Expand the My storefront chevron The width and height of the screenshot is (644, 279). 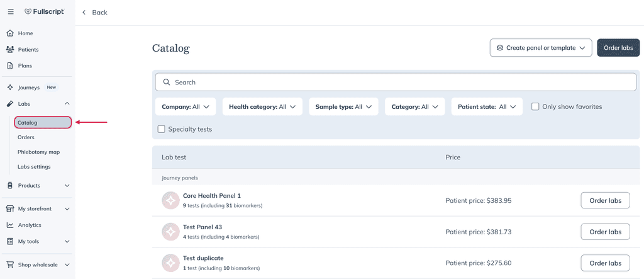[67, 209]
